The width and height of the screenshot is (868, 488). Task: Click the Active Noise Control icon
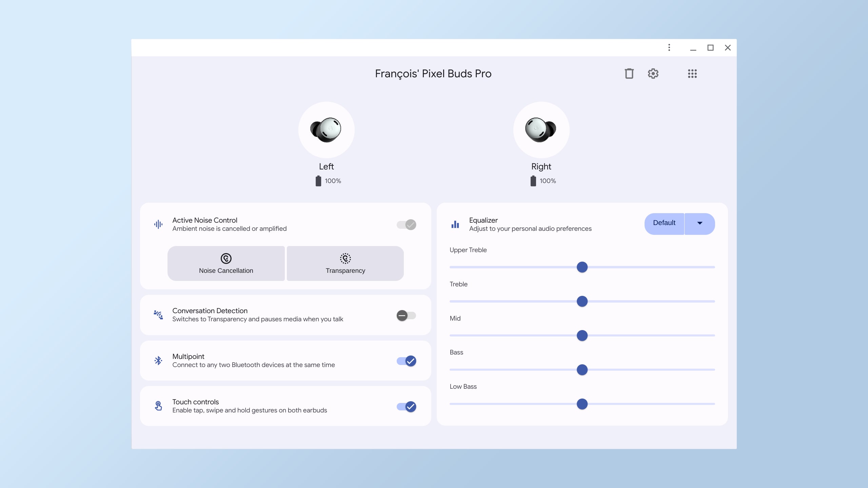158,224
